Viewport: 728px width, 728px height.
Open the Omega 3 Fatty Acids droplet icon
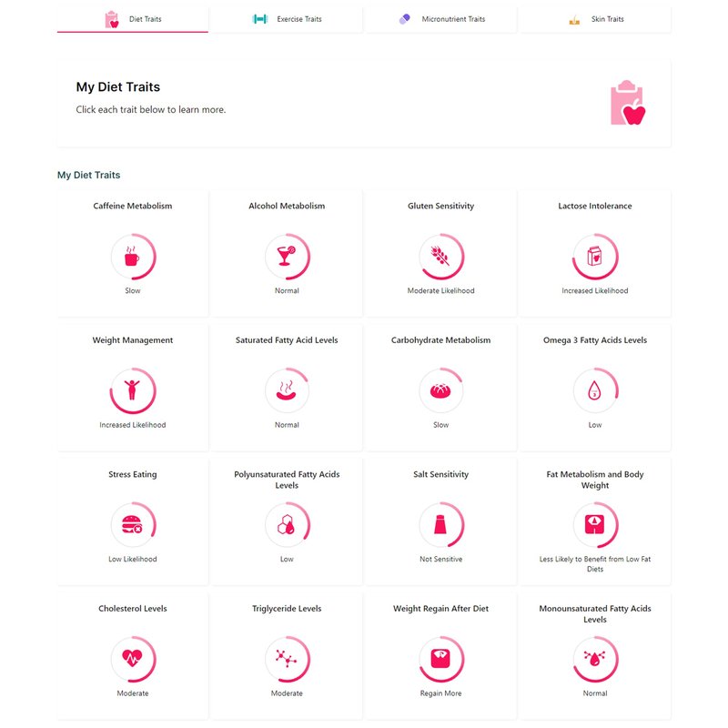(x=595, y=390)
